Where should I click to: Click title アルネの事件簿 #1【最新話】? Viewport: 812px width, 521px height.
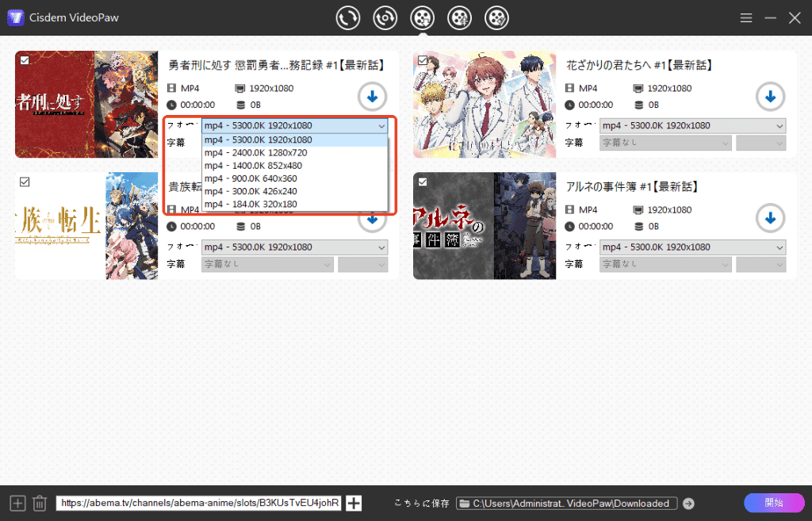click(x=633, y=186)
